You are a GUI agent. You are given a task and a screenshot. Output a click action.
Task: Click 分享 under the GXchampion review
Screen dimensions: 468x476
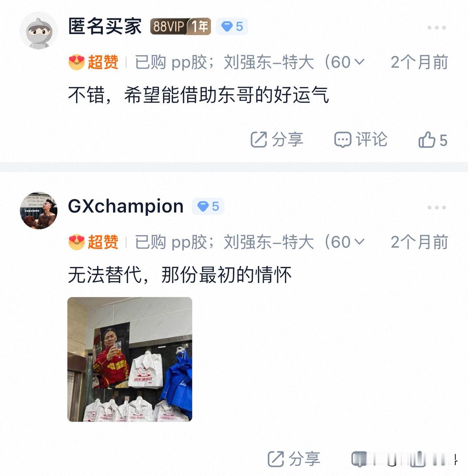coord(294,459)
